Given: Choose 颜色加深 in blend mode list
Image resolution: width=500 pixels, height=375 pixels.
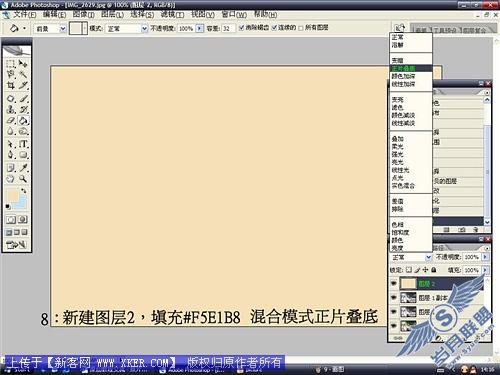Looking at the screenshot, I should pyautogui.click(x=403, y=76).
